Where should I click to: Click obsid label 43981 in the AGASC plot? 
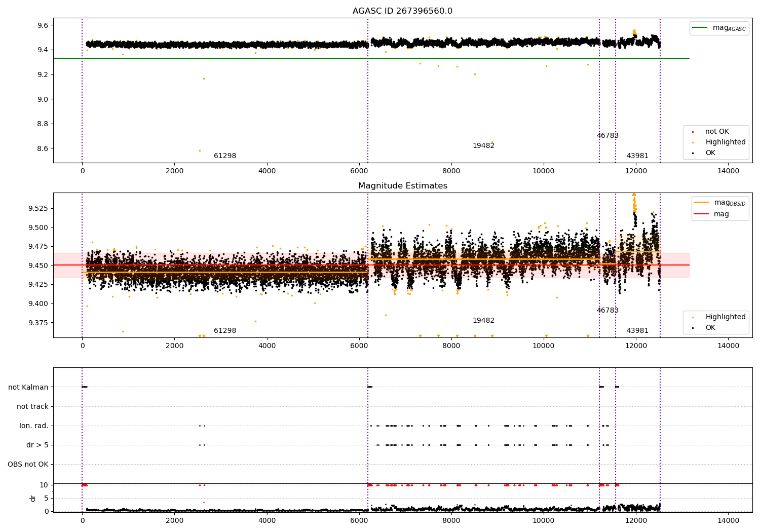637,156
